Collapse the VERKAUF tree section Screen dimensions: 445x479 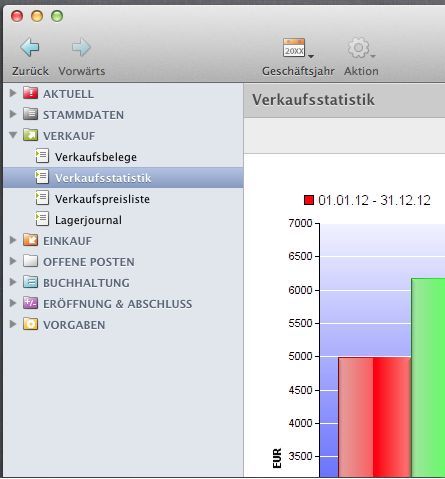pyautogui.click(x=13, y=135)
